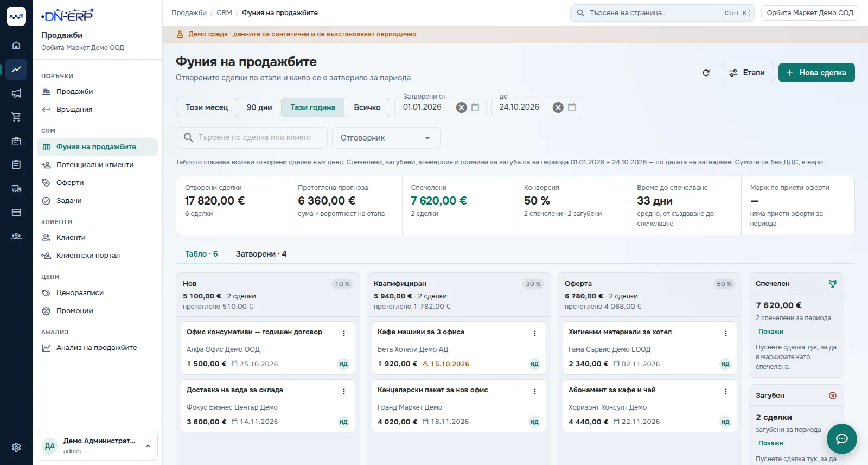Click the CRM breadcrumb link
Screen dimensions: 868x465
224,13
